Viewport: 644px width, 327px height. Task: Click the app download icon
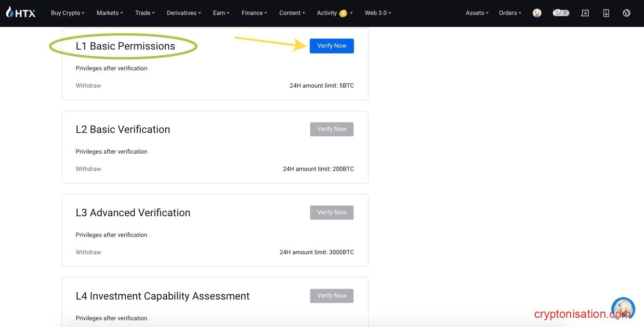606,13
